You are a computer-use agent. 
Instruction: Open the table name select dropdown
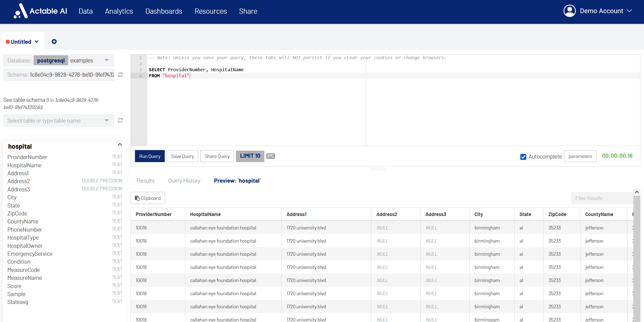(59, 121)
